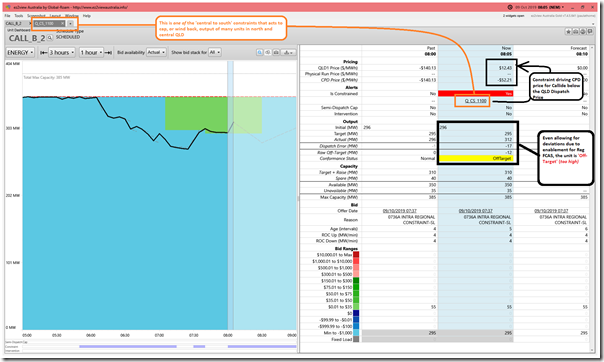Open the 1 hour forecast dropdown

pos(91,52)
